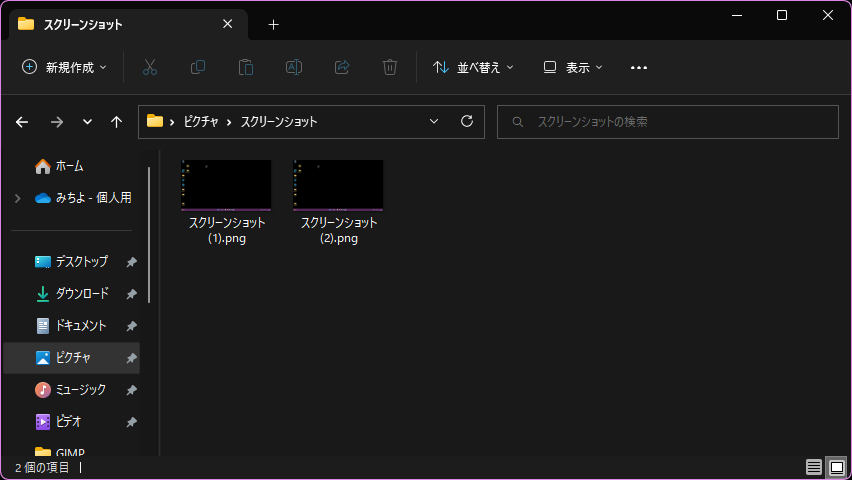Switch to details list view

click(x=813, y=467)
